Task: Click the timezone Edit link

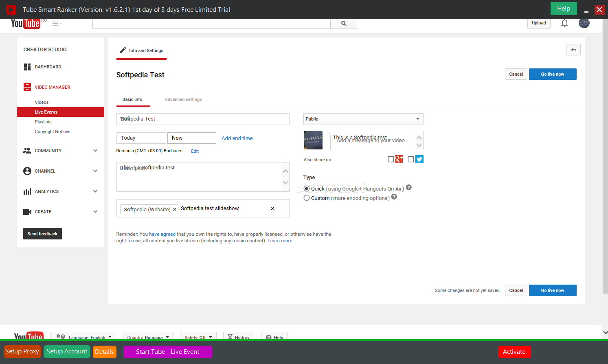Action: click(x=195, y=151)
